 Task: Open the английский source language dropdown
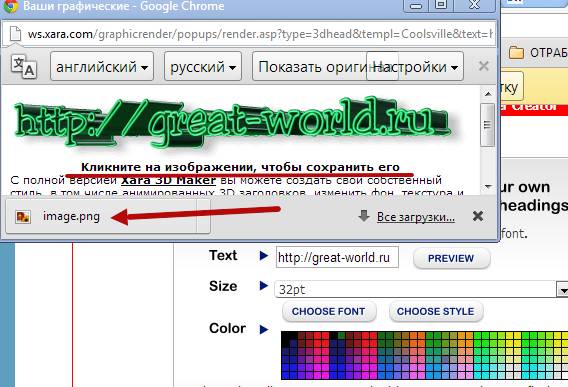tap(102, 66)
